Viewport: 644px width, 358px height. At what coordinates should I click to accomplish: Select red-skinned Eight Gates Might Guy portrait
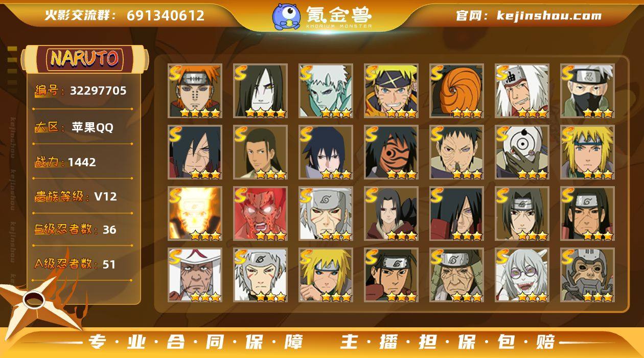click(261, 213)
